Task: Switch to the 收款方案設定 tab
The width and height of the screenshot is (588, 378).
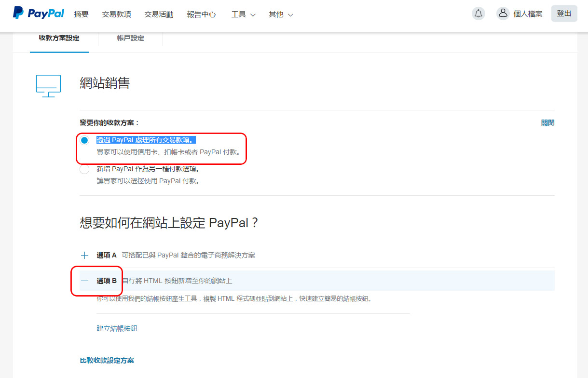Action: point(59,38)
